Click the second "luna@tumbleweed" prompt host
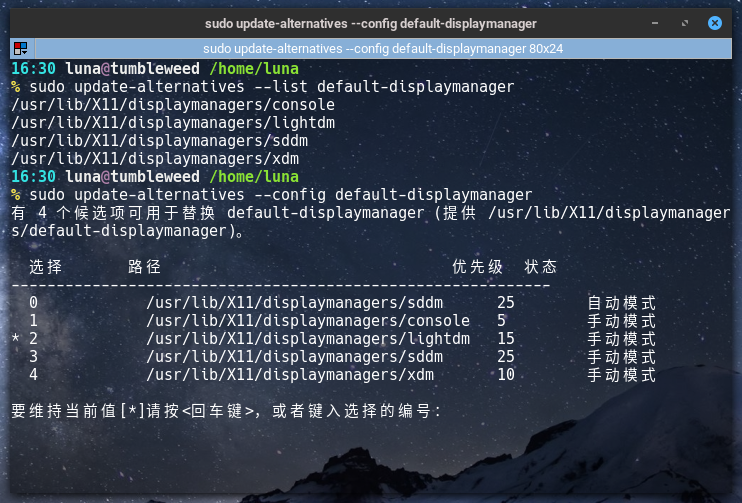742x503 pixels. pyautogui.click(x=132, y=176)
